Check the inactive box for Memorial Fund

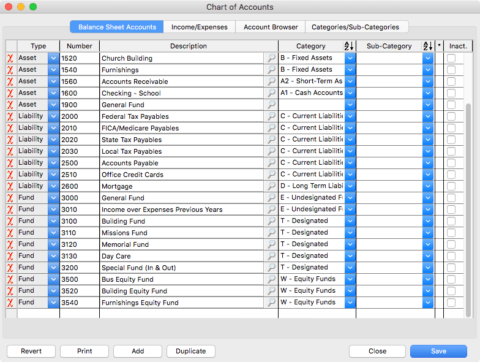(x=451, y=244)
